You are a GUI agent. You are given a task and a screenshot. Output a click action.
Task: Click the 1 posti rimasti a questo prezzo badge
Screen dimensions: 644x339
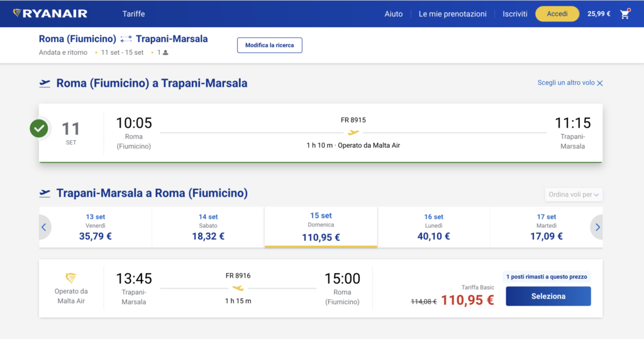547,277
